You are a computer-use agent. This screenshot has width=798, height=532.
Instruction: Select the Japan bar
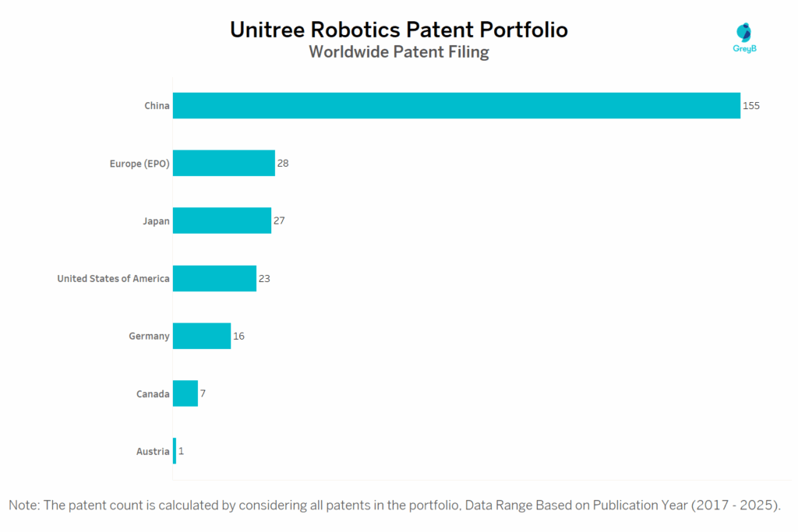(221, 220)
